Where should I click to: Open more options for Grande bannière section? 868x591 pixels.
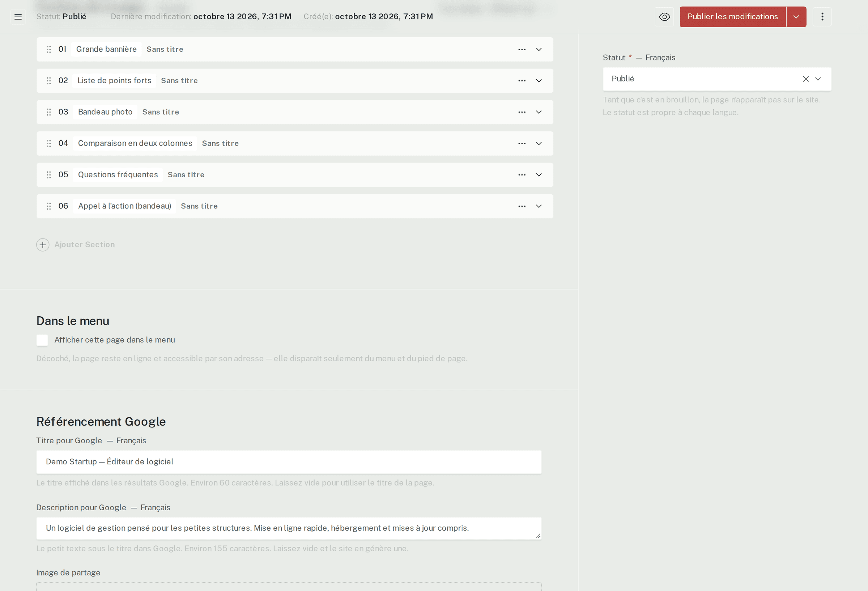click(522, 49)
